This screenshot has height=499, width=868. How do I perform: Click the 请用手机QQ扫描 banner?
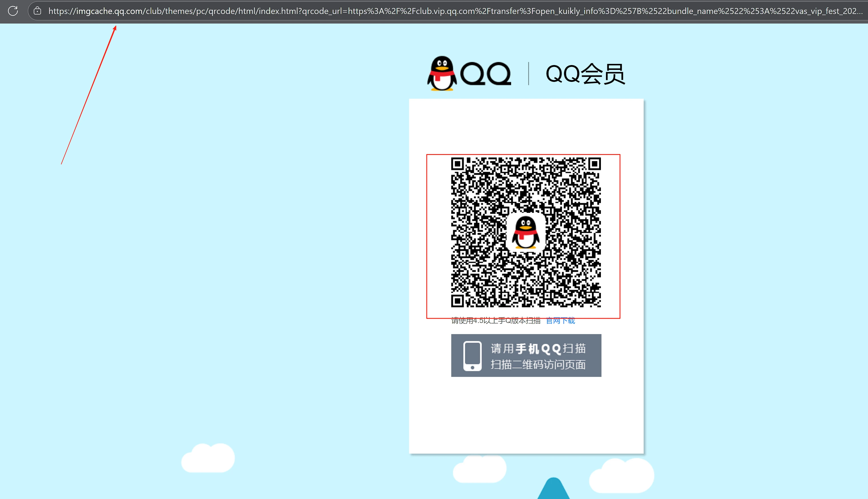(526, 355)
